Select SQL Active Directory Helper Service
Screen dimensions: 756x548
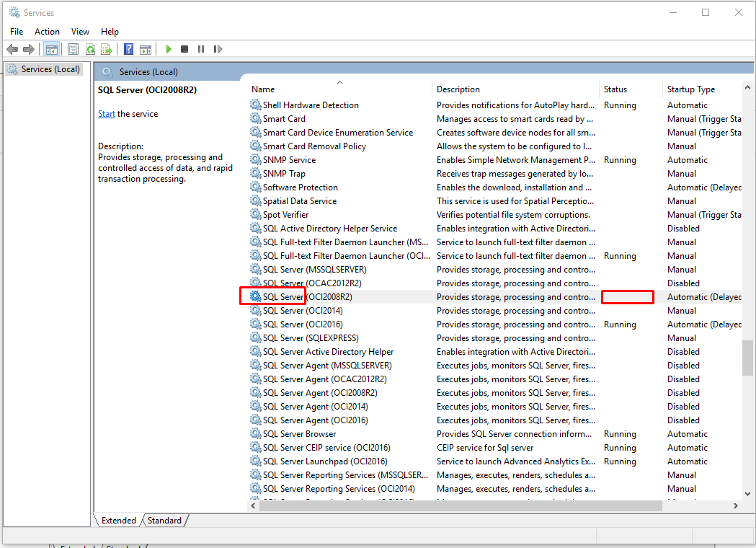496,228
